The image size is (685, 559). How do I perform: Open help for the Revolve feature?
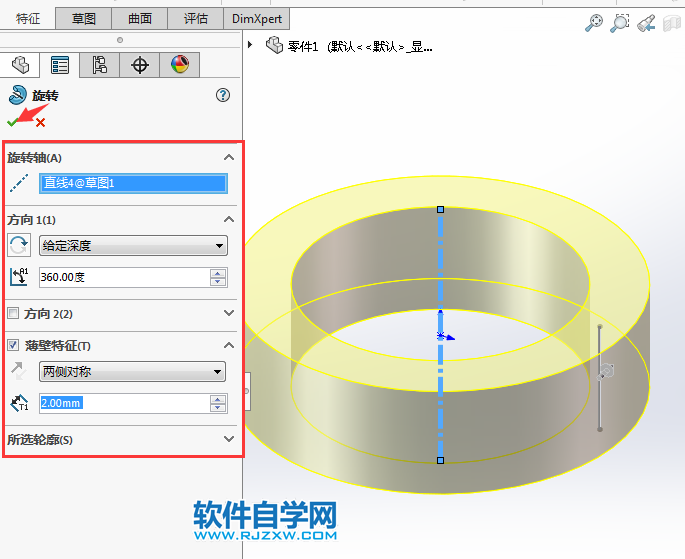coord(223,95)
